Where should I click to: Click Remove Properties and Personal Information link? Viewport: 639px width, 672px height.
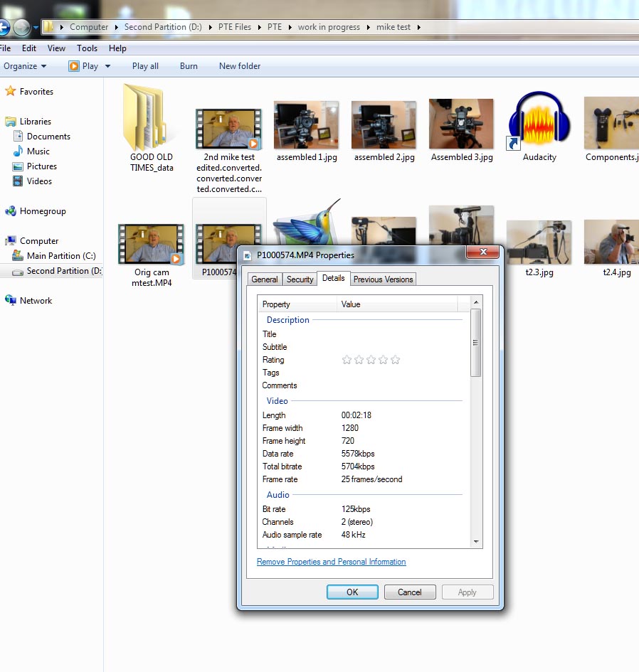coord(331,562)
